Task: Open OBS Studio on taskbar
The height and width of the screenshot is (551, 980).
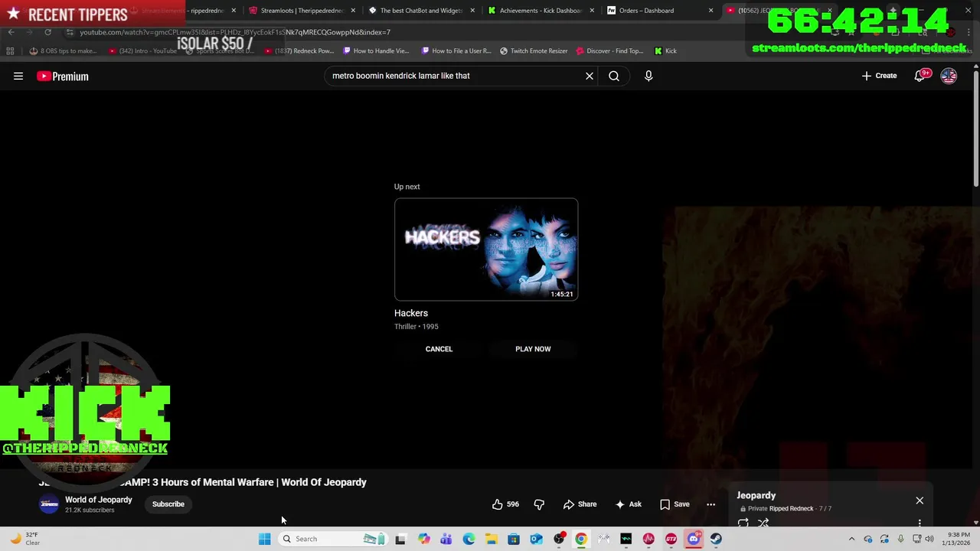Action: tap(559, 539)
